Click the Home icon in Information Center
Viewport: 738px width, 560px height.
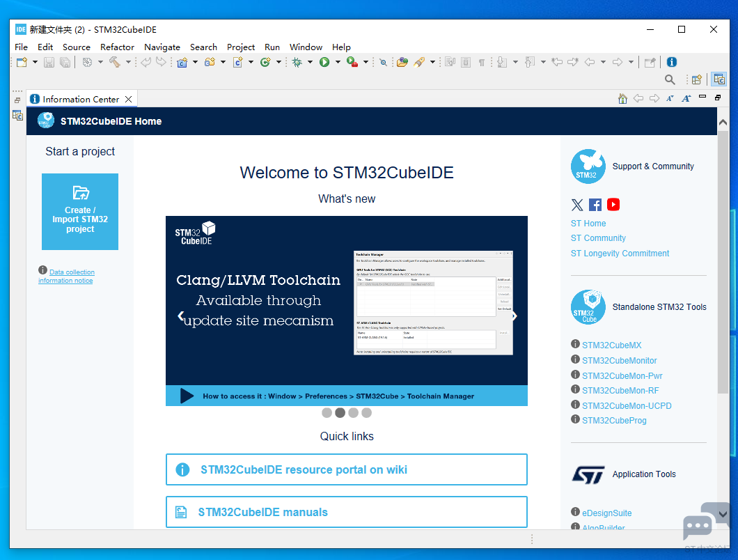[x=622, y=99]
